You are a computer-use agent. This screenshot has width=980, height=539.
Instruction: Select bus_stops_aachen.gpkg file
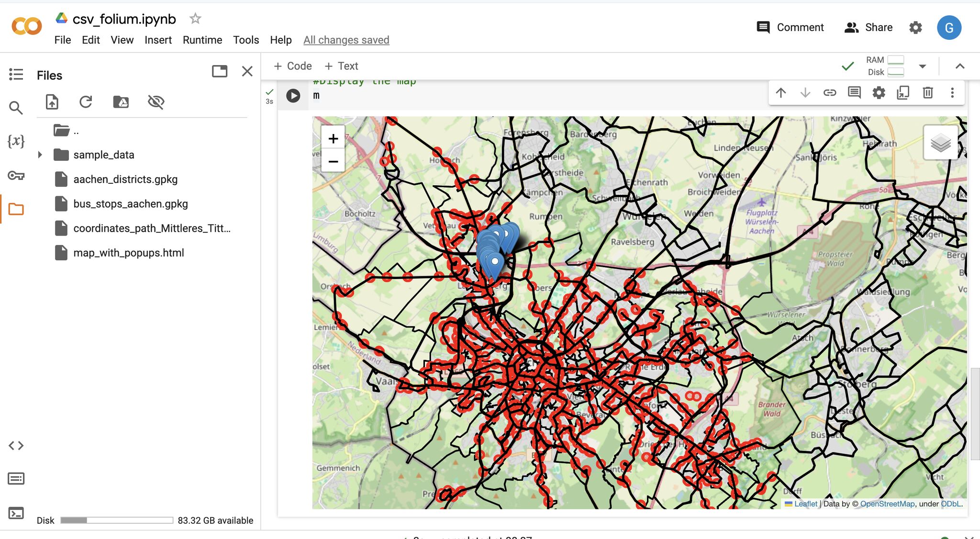pos(131,203)
